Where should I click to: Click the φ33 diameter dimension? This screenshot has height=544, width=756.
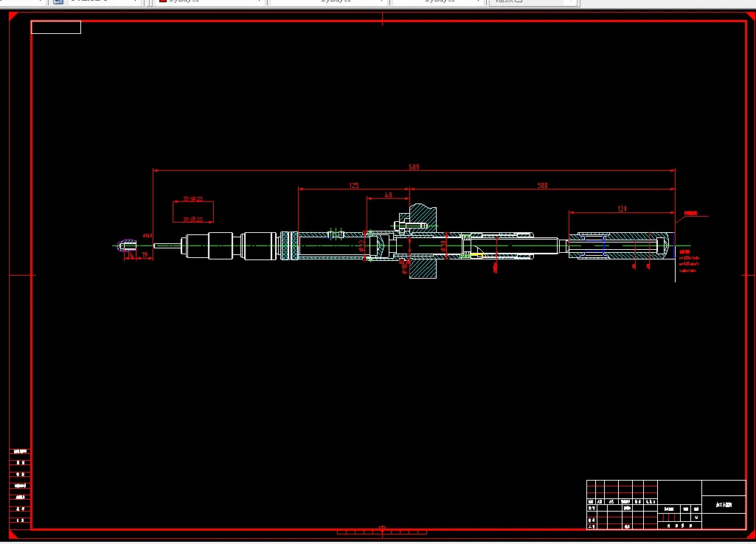[x=361, y=245]
